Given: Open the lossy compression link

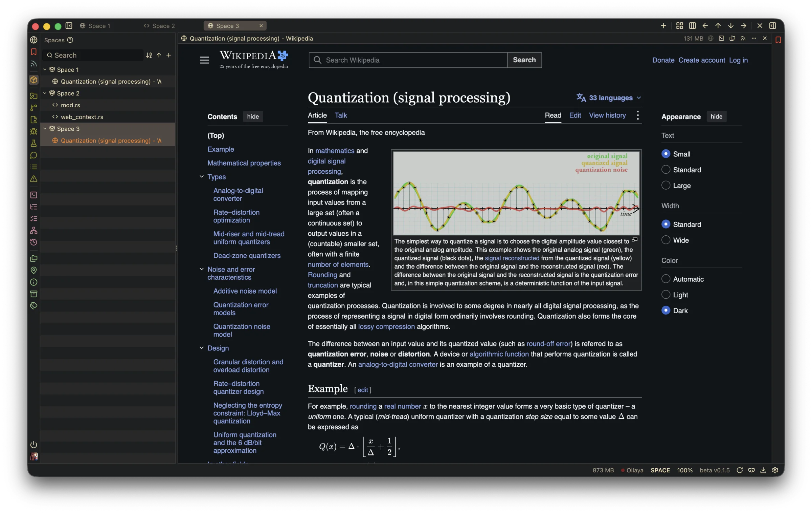Looking at the screenshot, I should tap(386, 327).
